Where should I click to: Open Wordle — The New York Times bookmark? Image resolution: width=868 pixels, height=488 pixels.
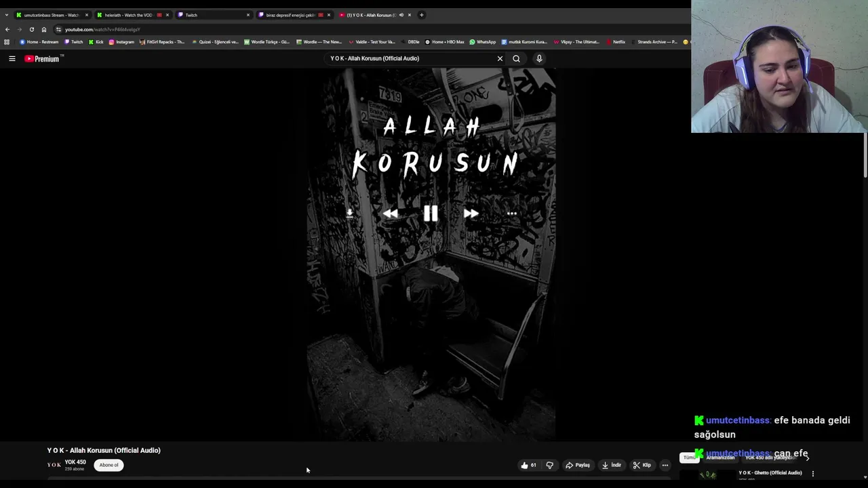point(319,42)
